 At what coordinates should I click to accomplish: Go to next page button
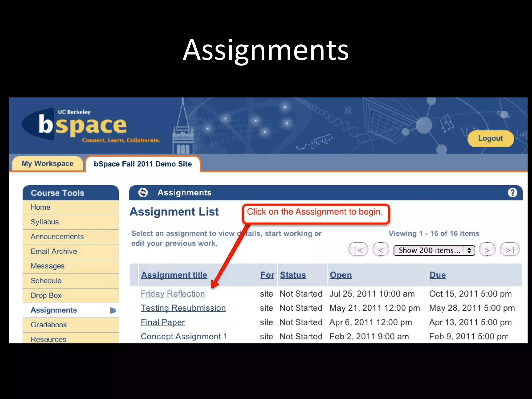(x=487, y=250)
